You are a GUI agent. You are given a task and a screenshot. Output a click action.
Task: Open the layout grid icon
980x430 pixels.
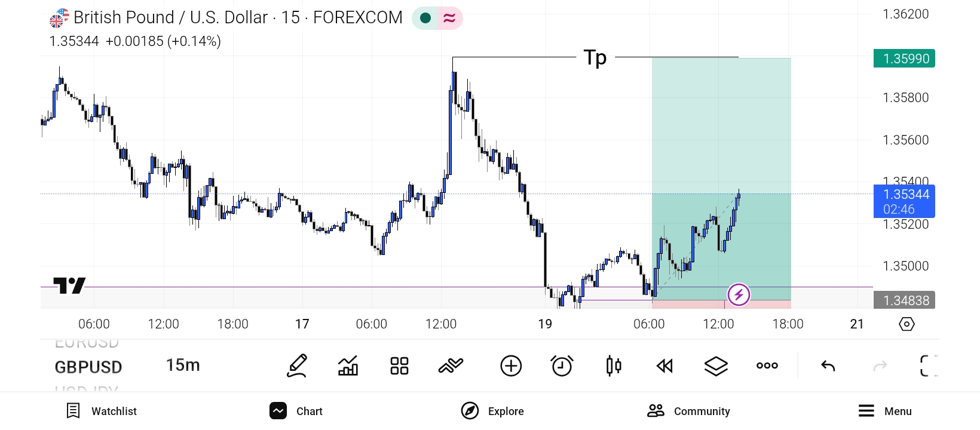[x=399, y=365]
